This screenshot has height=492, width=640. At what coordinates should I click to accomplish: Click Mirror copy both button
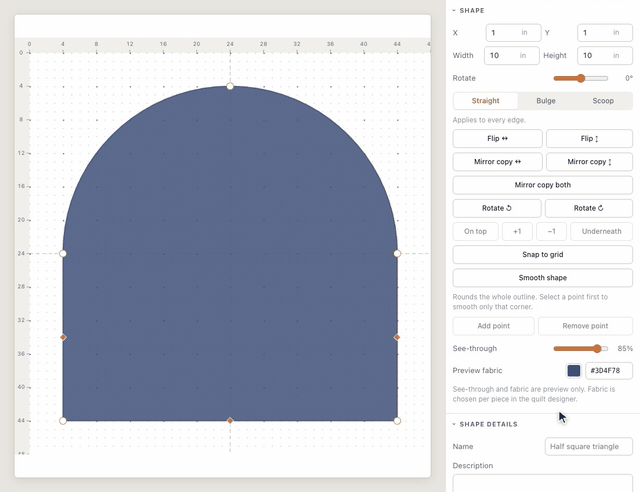pos(542,185)
